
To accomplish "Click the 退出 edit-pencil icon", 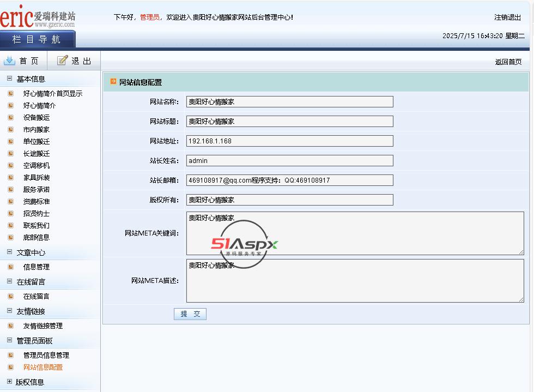I will 63,61.
